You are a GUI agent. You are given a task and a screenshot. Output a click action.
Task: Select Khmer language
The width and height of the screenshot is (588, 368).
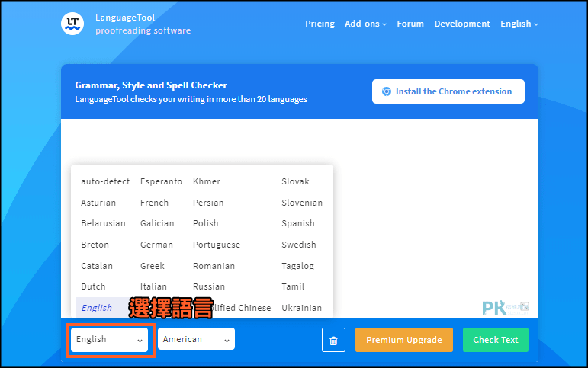coord(207,181)
